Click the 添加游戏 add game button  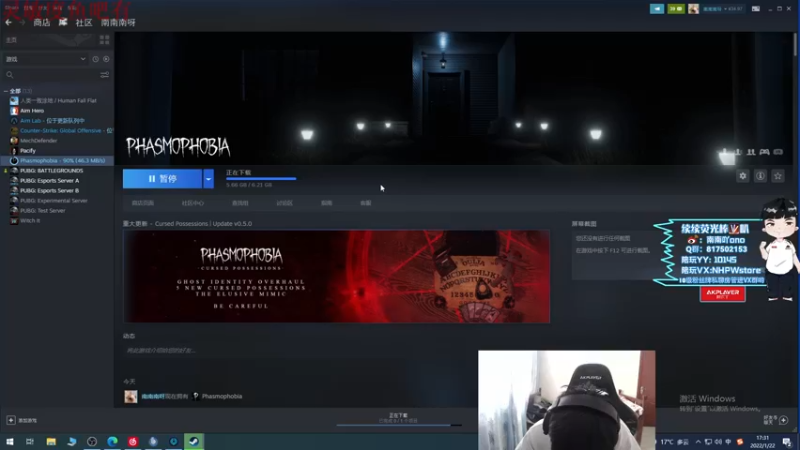coord(21,420)
